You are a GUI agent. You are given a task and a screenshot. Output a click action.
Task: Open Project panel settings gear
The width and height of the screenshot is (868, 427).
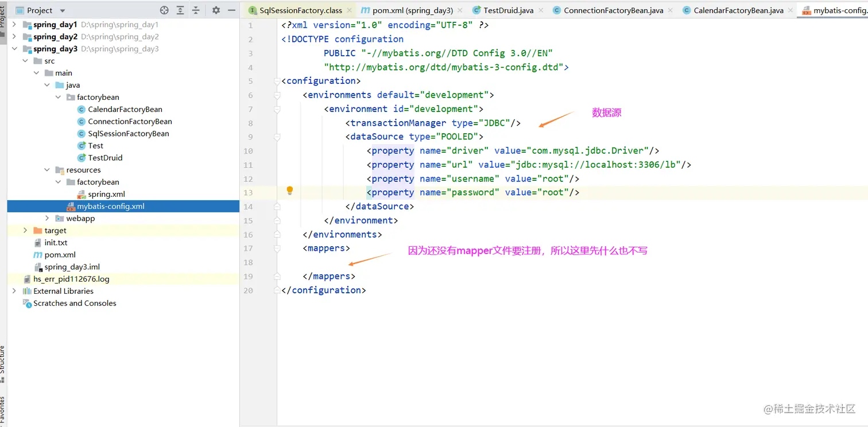click(x=216, y=10)
